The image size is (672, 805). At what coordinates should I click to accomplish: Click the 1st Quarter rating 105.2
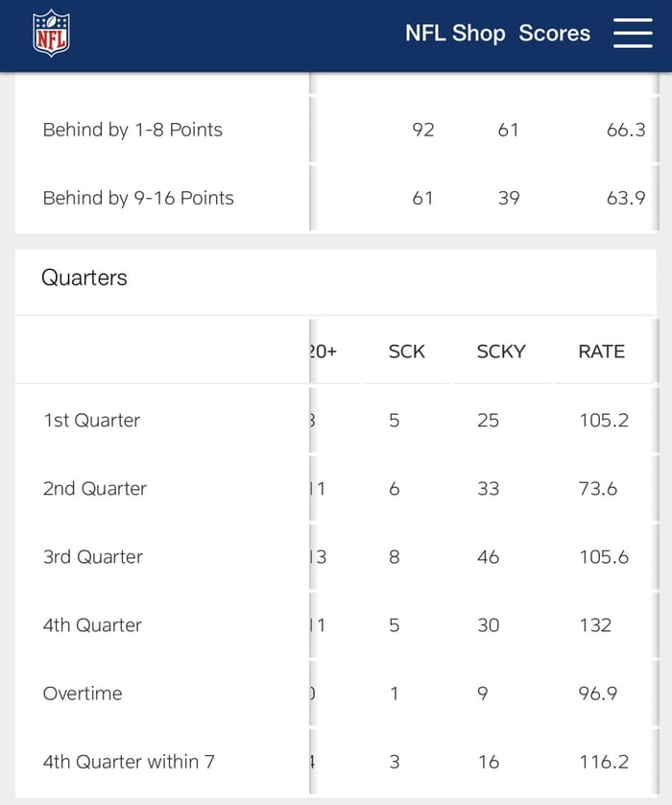pos(604,421)
